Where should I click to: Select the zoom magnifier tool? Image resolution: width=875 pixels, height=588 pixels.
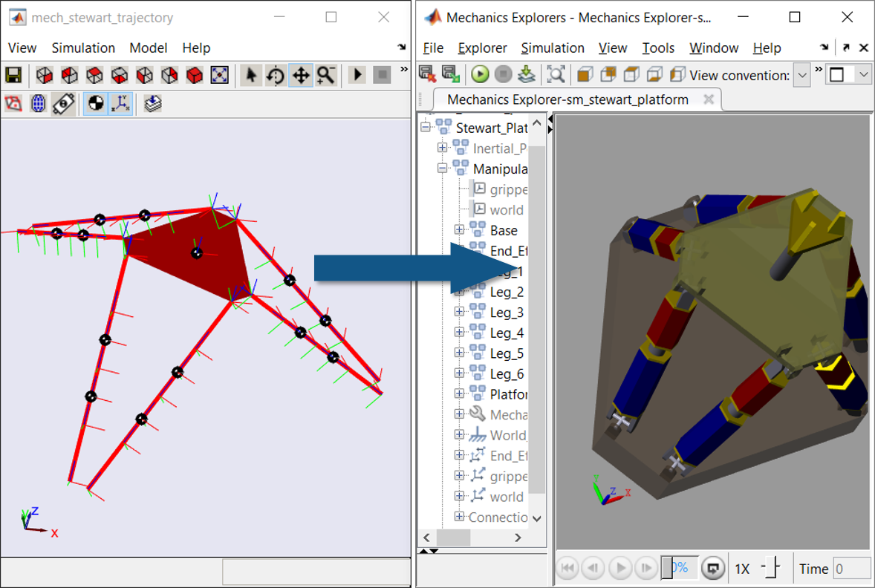(326, 75)
